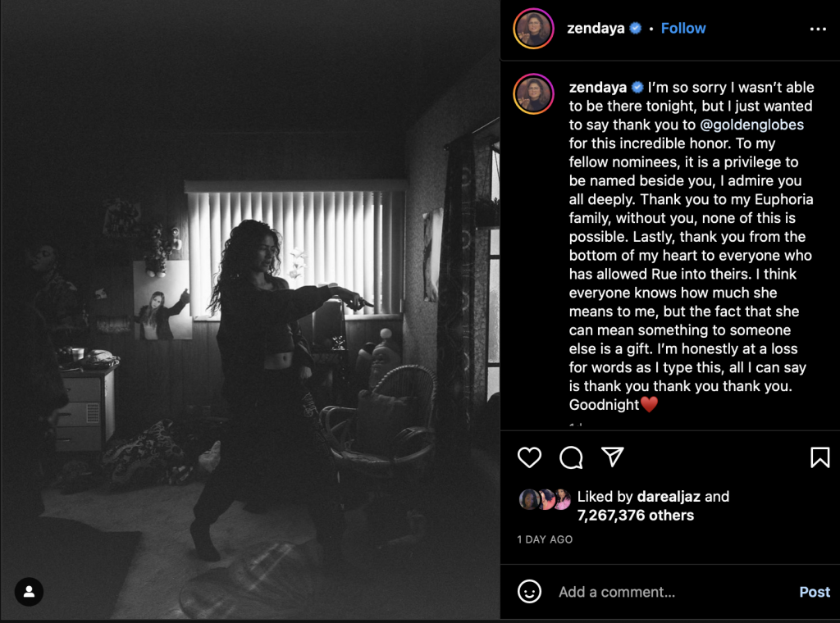The width and height of the screenshot is (840, 623).
Task: Open darealjaz profile from likes
Action: [668, 497]
